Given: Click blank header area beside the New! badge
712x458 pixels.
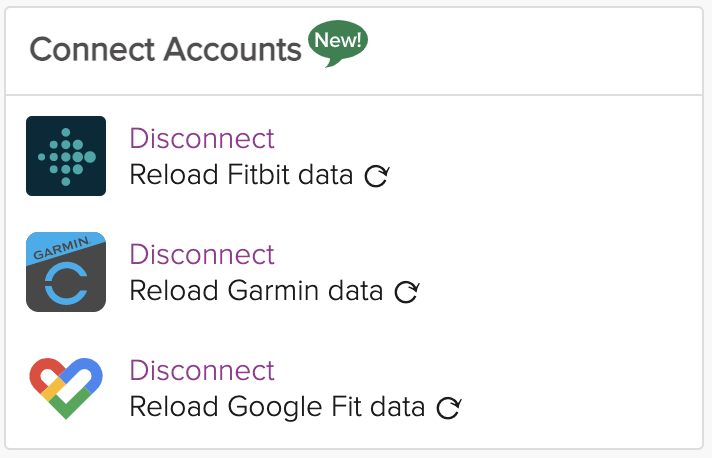Looking at the screenshot, I should (531, 50).
